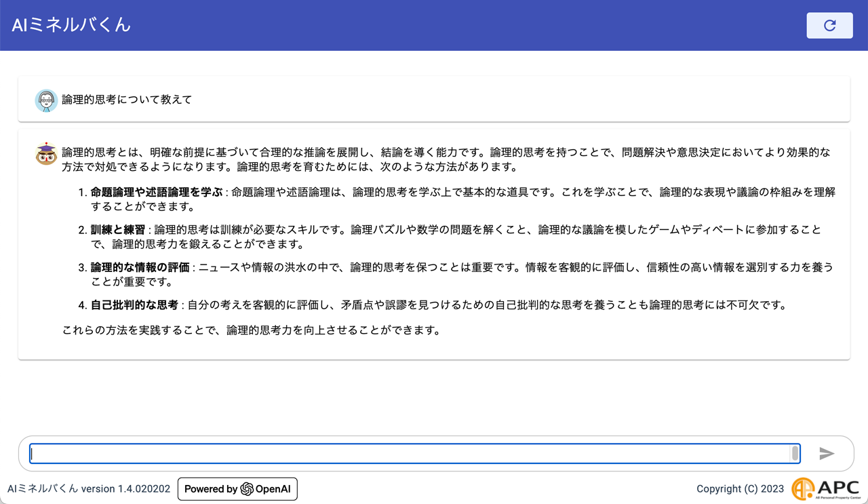Click the version text 1.4.020202
Image resolution: width=868 pixels, height=504 pixels.
coord(144,489)
